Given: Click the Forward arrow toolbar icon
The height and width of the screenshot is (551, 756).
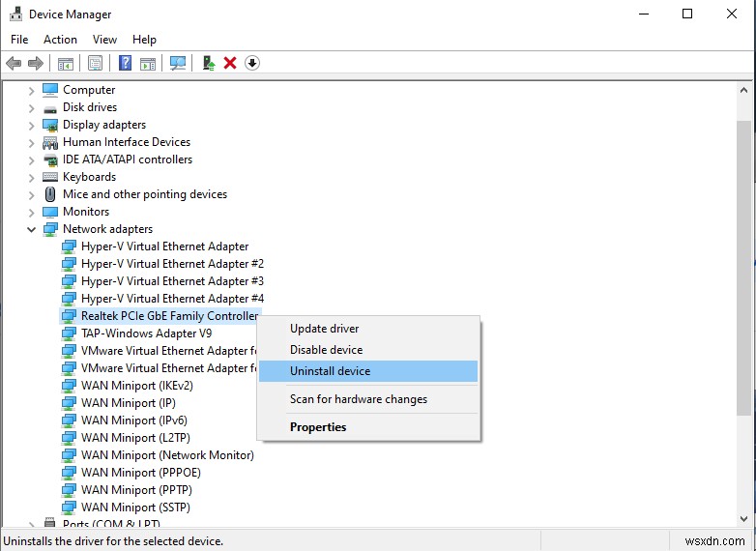Looking at the screenshot, I should point(36,63).
